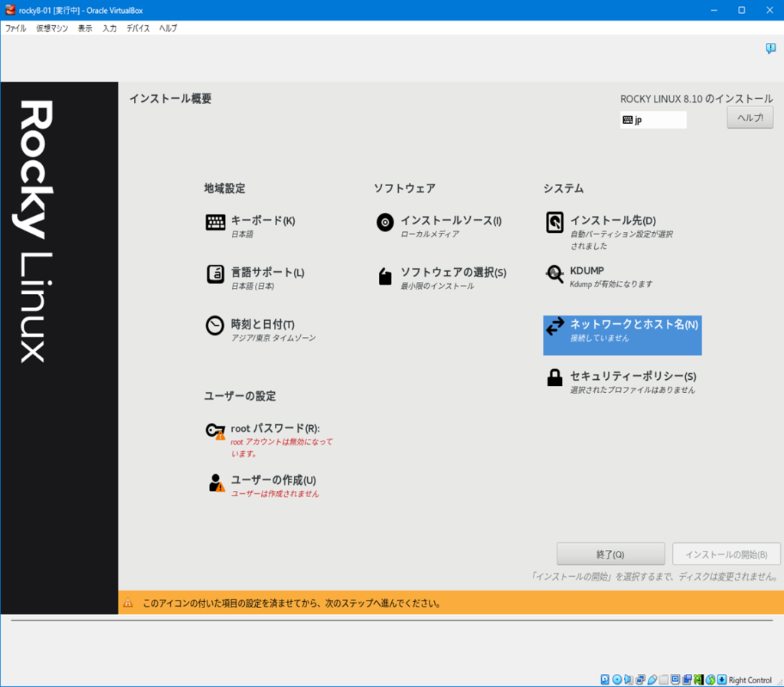This screenshot has height=687, width=784.
Task: Click the green CPU virtualization status icon
Action: [x=698, y=679]
